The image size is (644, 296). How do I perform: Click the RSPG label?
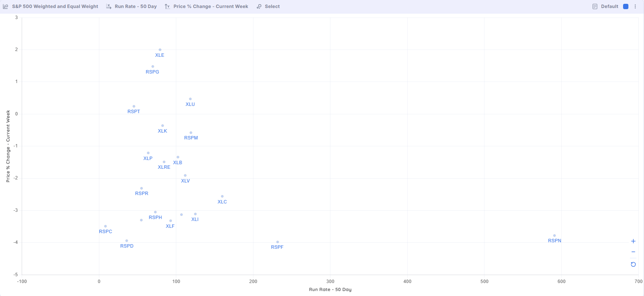point(153,72)
